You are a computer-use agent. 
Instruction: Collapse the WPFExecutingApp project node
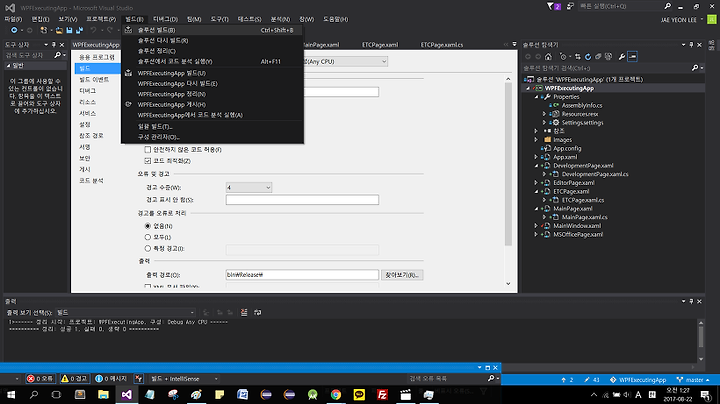528,88
